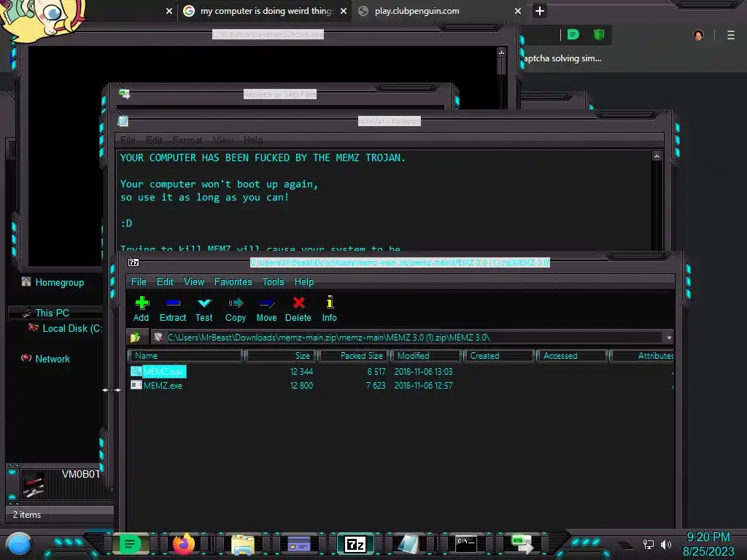Select Network in Explorer navigation pane

tap(46, 359)
